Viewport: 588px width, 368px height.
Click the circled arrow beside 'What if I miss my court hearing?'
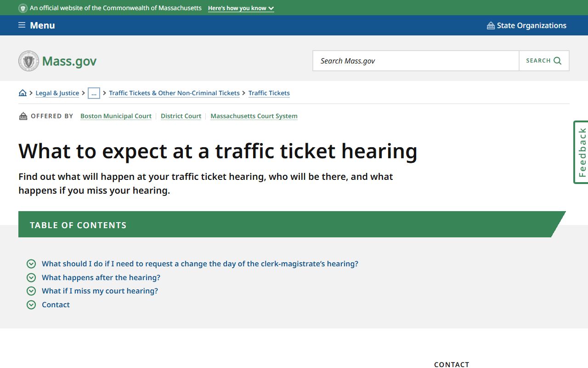[x=31, y=291]
